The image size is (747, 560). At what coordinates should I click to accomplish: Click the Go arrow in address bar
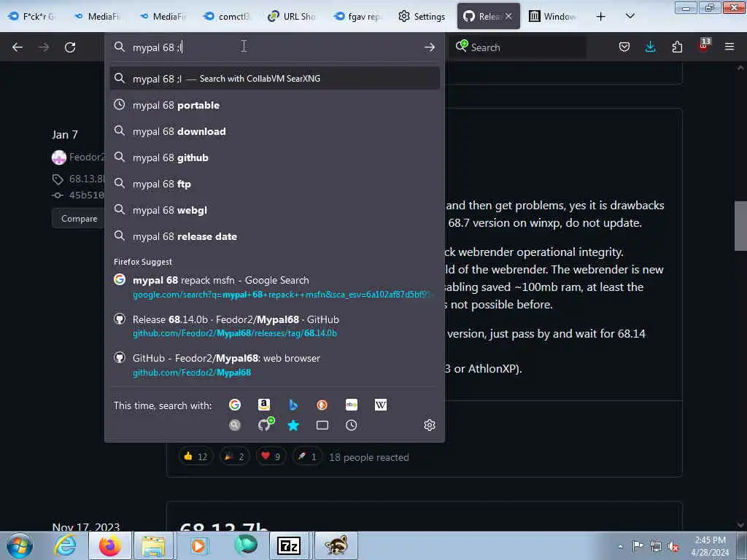429,47
